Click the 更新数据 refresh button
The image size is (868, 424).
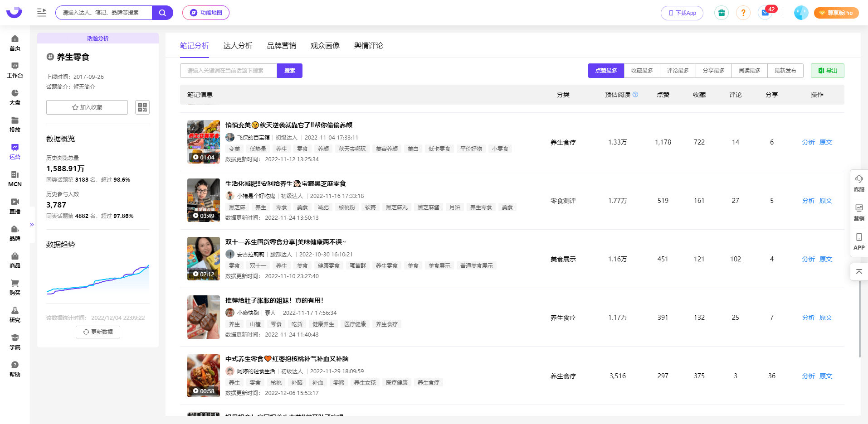[98, 332]
